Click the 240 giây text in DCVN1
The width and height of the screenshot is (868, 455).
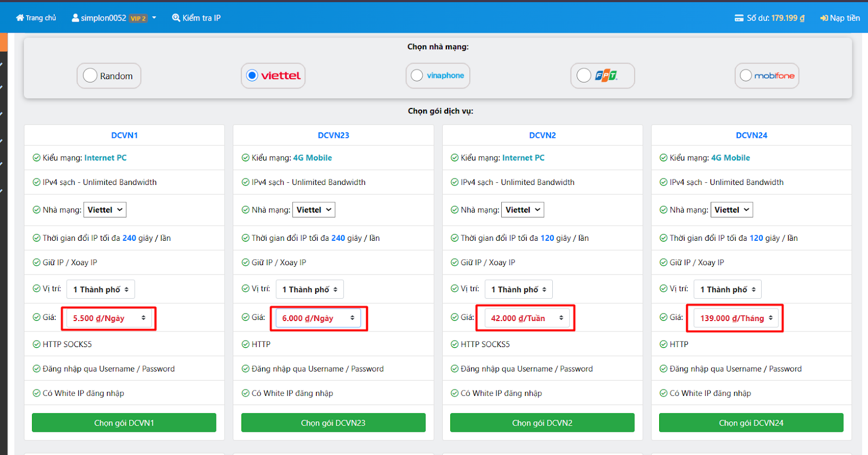pyautogui.click(x=138, y=238)
